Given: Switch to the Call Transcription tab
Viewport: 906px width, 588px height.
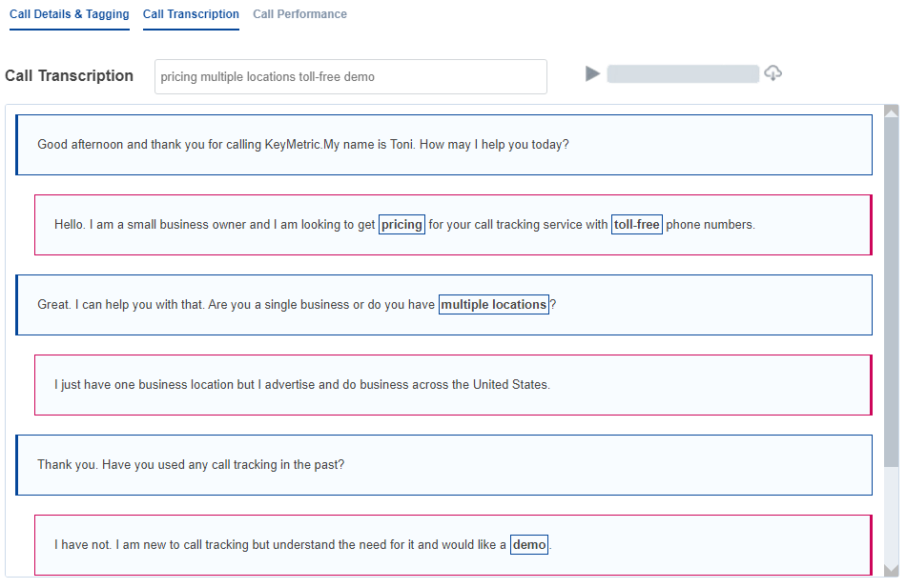Looking at the screenshot, I should (x=191, y=14).
